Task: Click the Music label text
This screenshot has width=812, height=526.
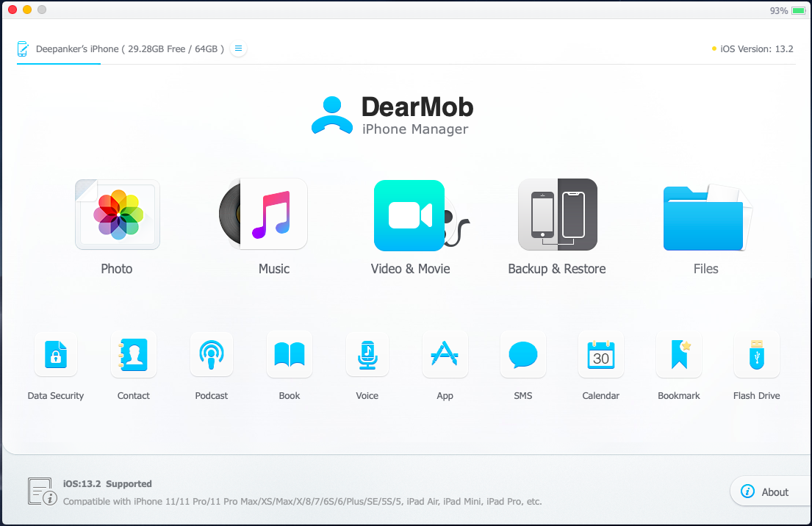Action: [274, 269]
